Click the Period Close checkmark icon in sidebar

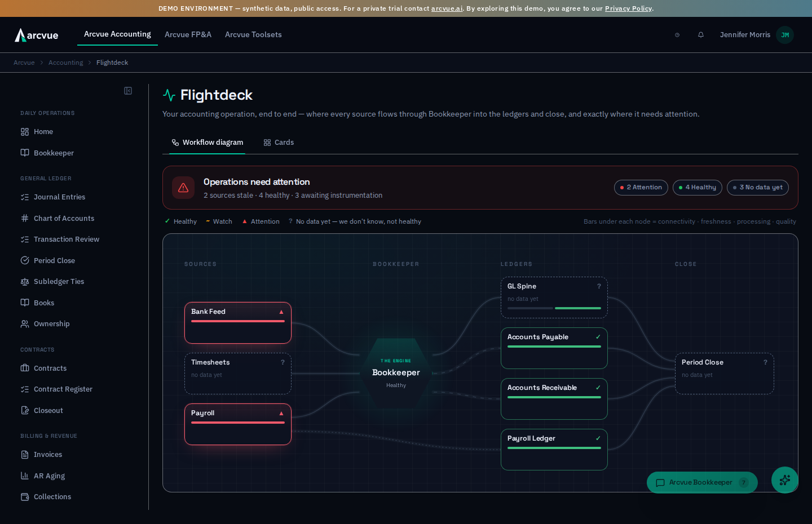25,261
